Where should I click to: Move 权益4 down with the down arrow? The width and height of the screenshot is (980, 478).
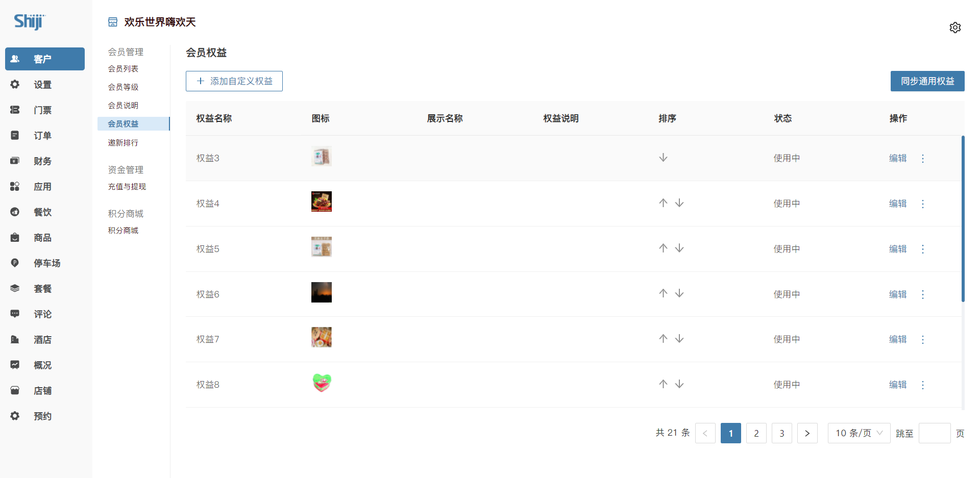tap(679, 203)
